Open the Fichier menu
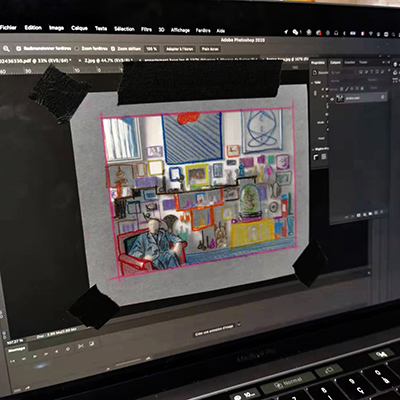 click(8, 27)
